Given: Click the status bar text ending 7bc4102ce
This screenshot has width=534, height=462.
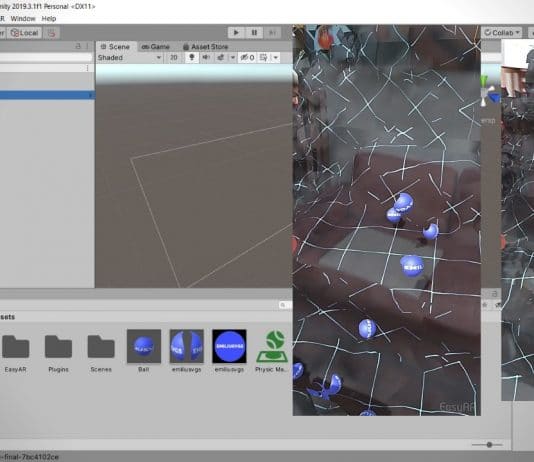Looking at the screenshot, I should tap(29, 457).
